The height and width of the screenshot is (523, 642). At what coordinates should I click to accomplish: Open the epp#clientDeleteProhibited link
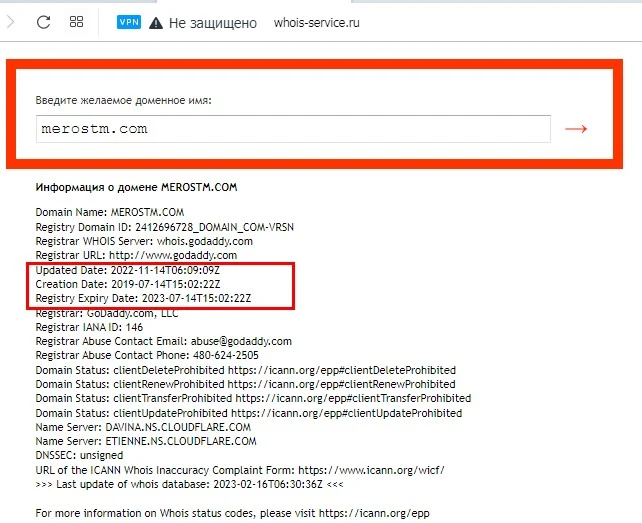coord(342,370)
